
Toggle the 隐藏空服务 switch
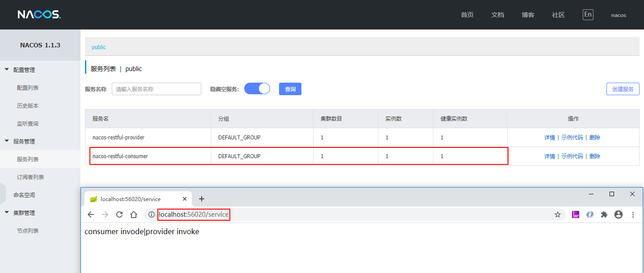pyautogui.click(x=257, y=88)
